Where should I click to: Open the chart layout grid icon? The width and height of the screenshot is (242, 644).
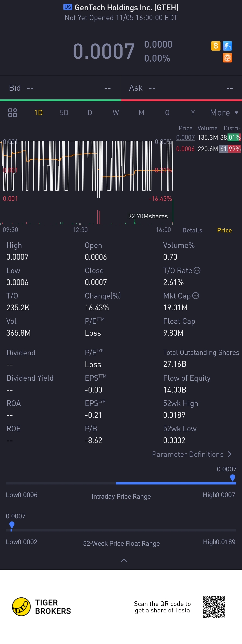(13, 112)
